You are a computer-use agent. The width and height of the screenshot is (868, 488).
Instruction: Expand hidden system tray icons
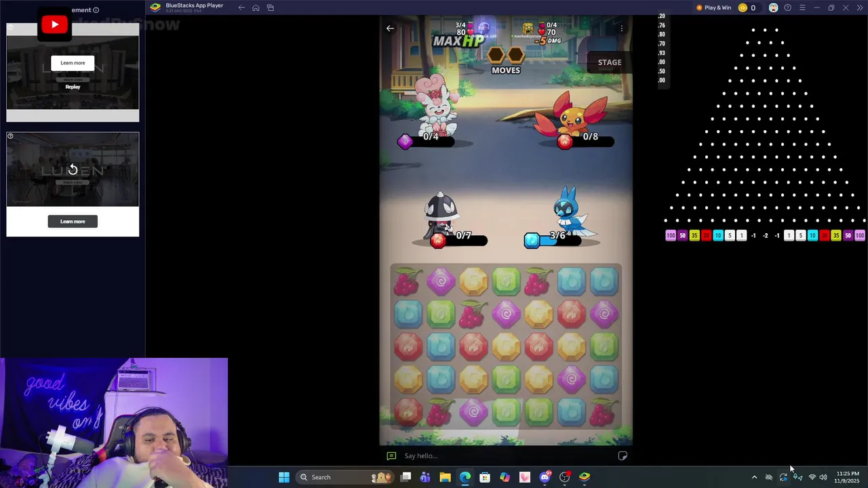[754, 477]
